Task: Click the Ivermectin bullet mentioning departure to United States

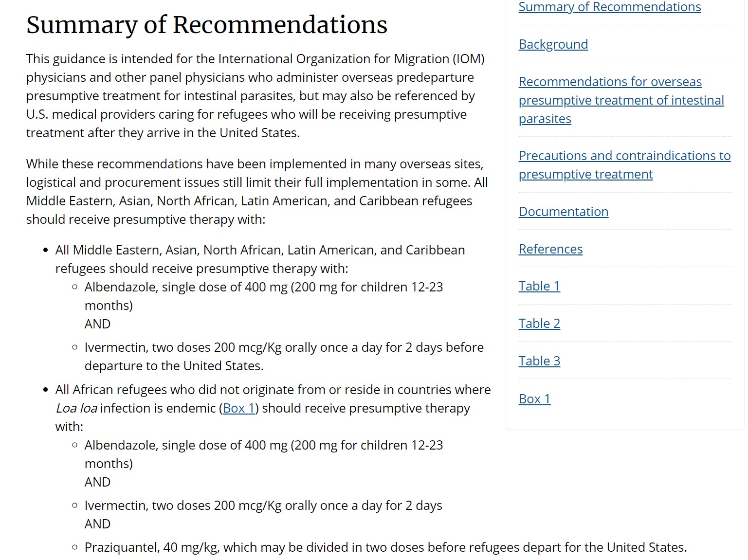Action: coord(284,357)
